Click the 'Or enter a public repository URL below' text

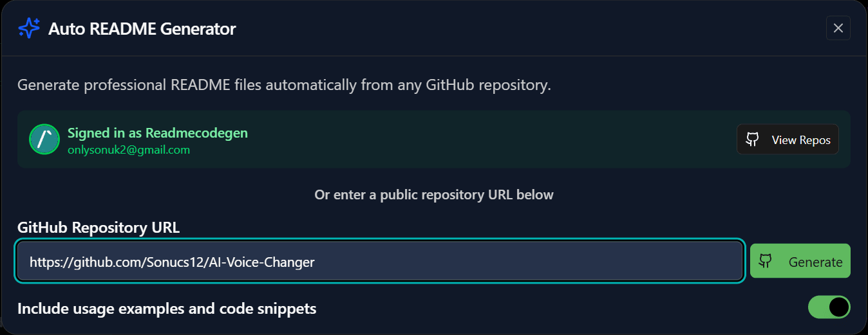433,194
